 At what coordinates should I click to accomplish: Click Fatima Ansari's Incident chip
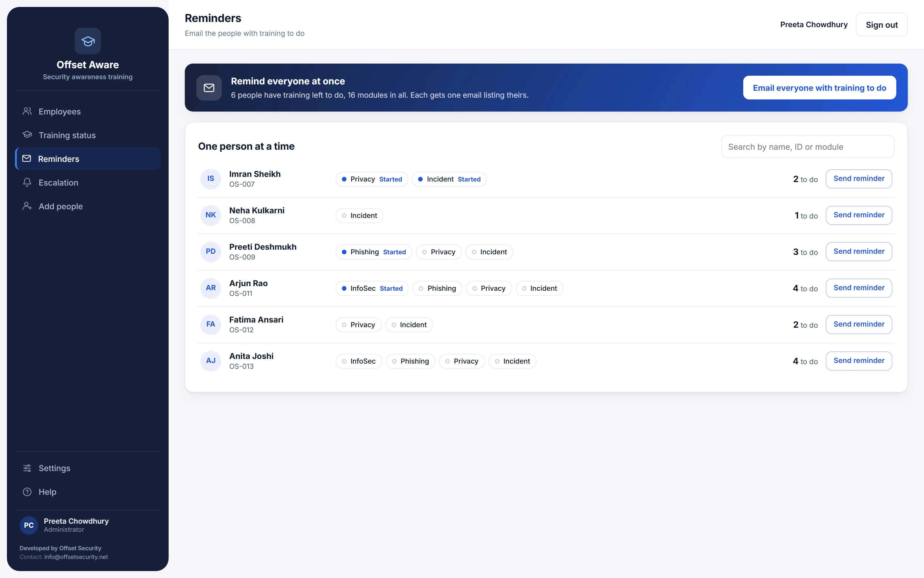point(409,325)
